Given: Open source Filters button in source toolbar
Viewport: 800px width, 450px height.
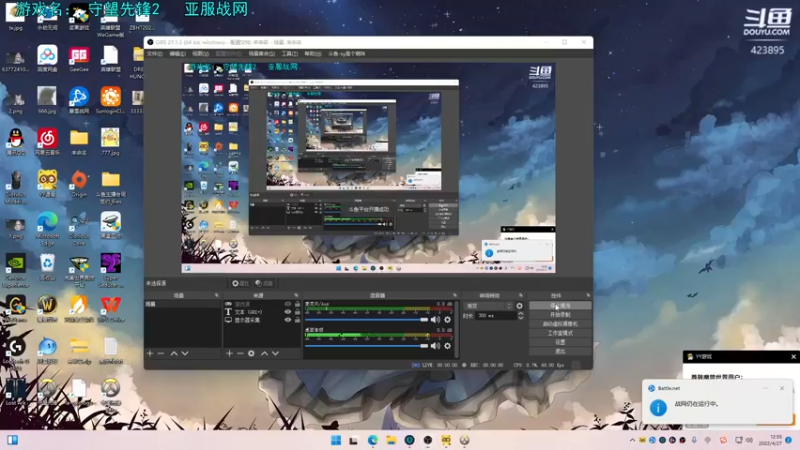Looking at the screenshot, I should pos(264,283).
